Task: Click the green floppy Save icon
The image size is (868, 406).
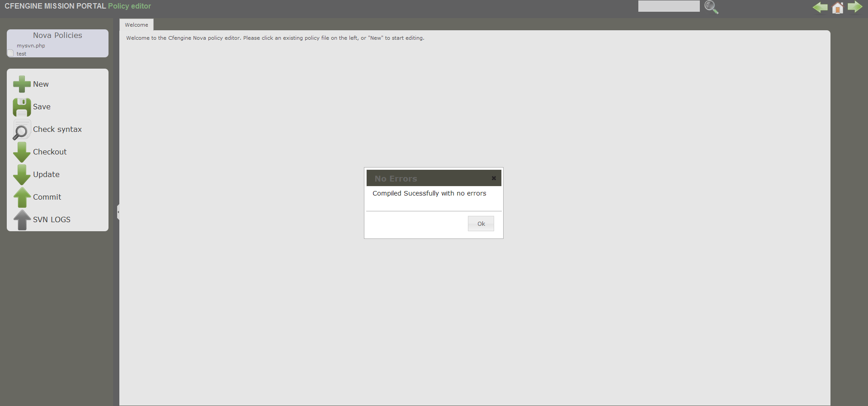Action: click(x=22, y=107)
